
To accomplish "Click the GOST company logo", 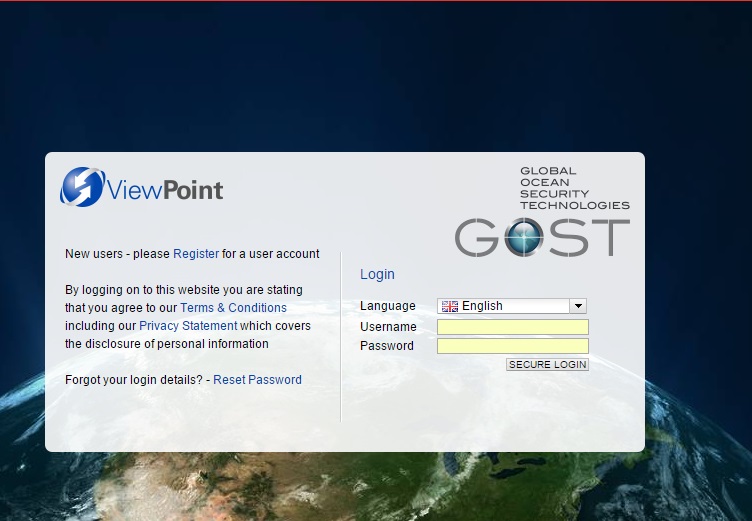I will pyautogui.click(x=542, y=237).
